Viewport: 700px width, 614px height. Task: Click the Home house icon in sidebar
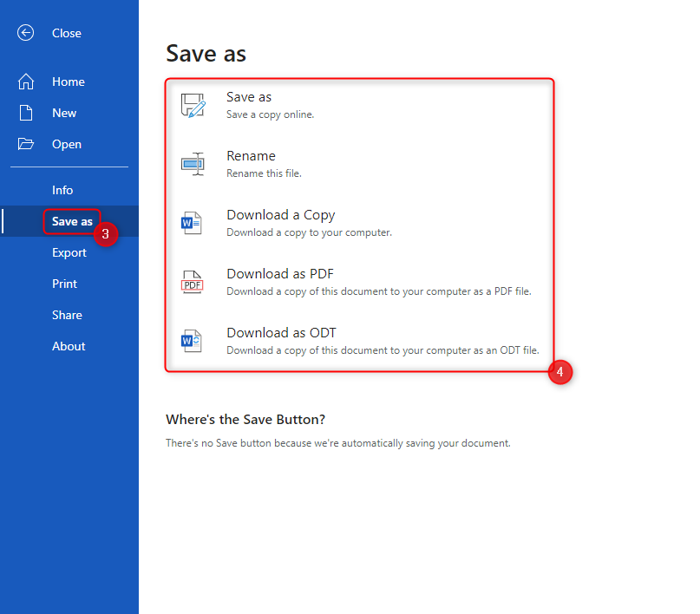coord(26,82)
